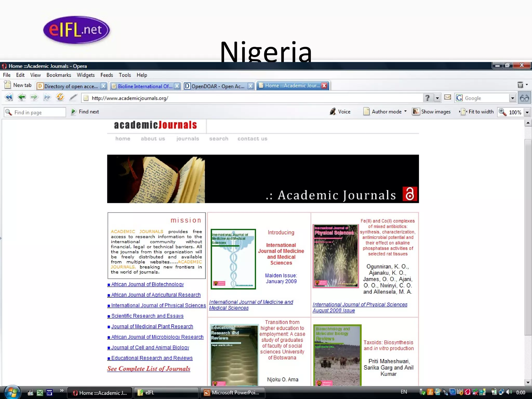
Task: Click the Rewind navigation button
Action: 9,97
